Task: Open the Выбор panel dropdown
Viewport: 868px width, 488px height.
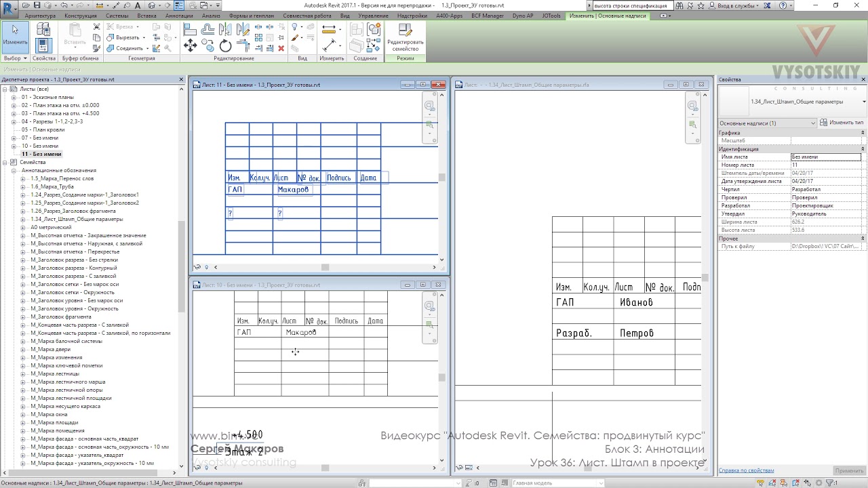Action: coord(15,58)
